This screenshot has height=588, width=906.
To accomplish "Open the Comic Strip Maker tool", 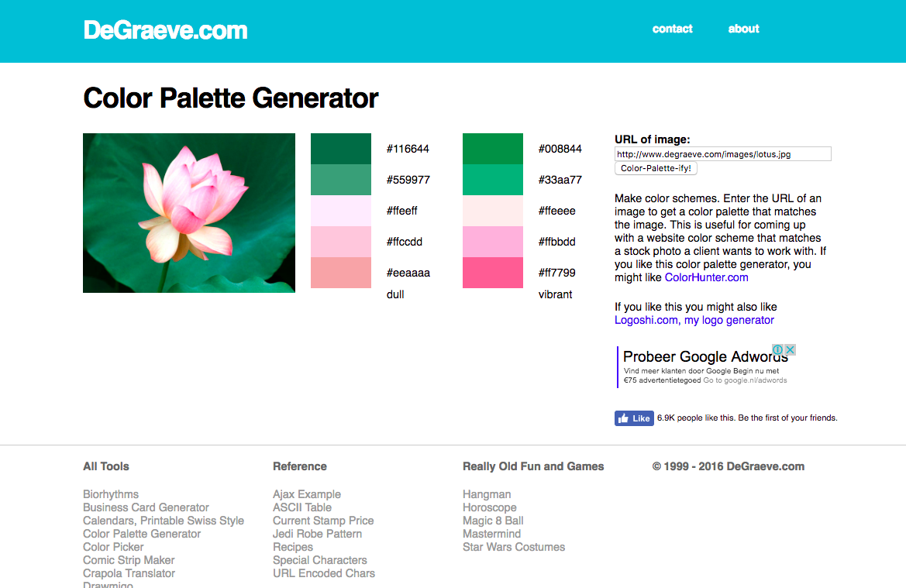I will point(129,560).
